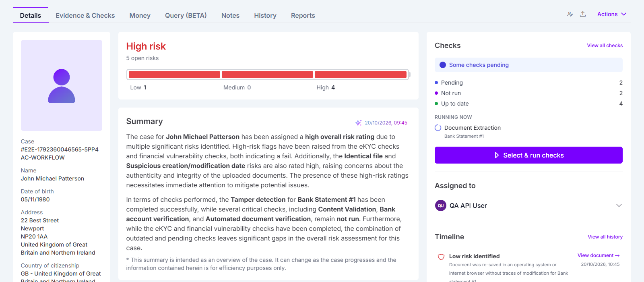
Task: Click the High segment of risk bar
Action: click(x=361, y=75)
